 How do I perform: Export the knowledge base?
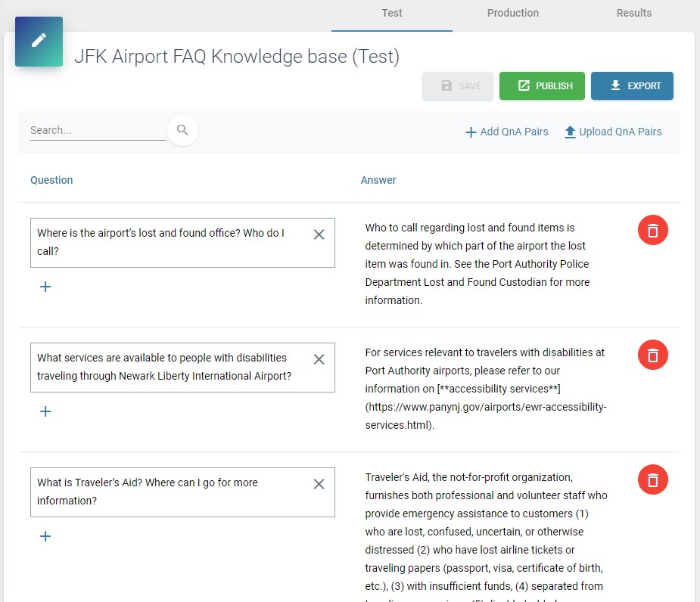[632, 86]
